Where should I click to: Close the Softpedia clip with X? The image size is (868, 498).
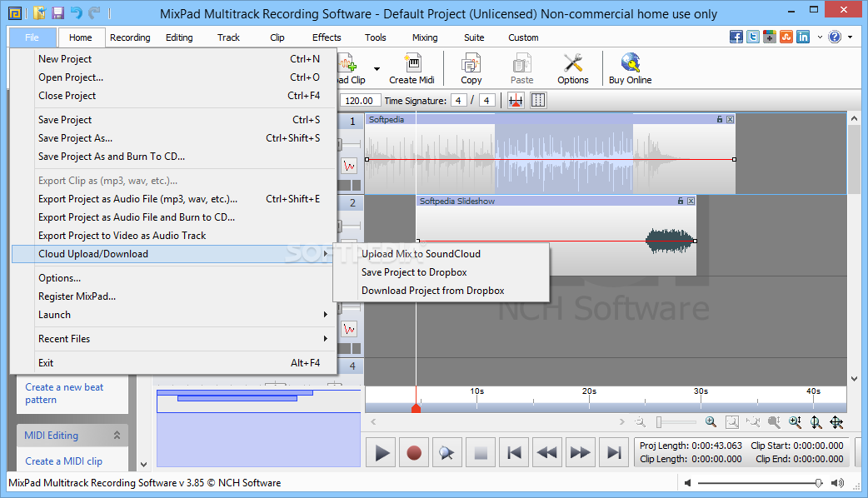coord(731,120)
